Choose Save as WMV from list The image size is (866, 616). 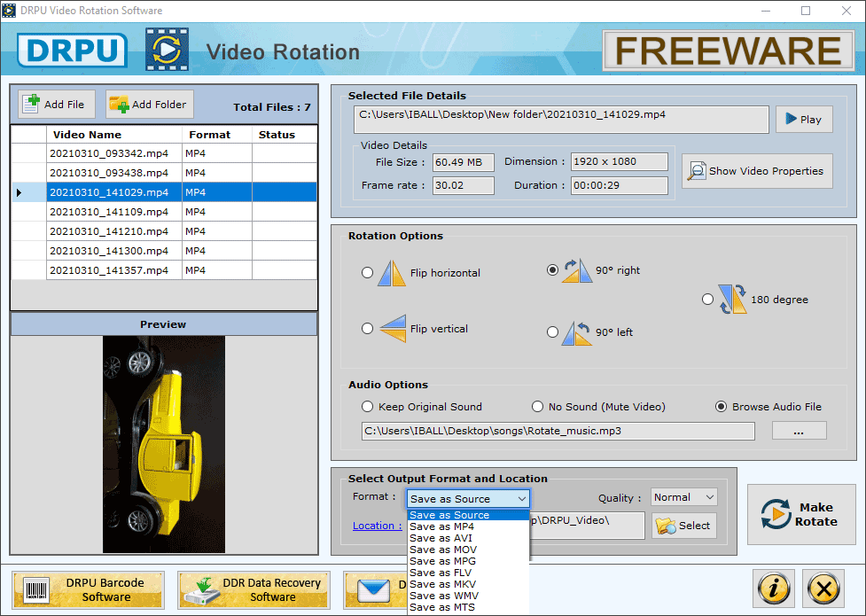(x=468, y=597)
